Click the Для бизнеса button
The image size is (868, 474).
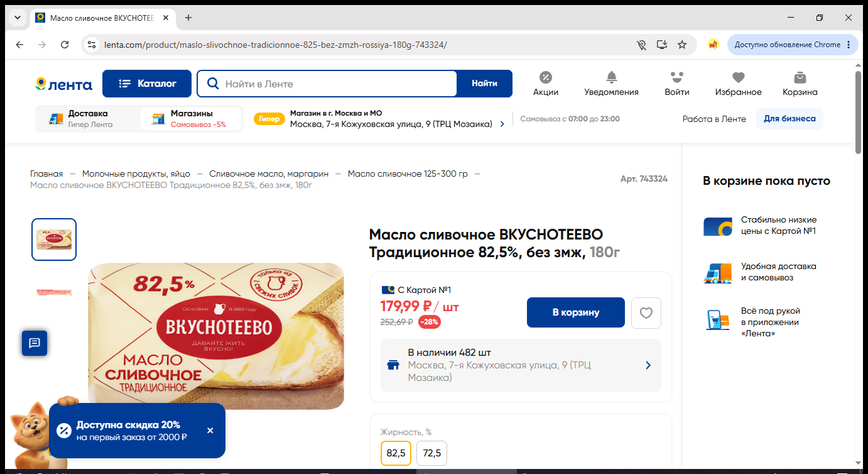tap(789, 119)
